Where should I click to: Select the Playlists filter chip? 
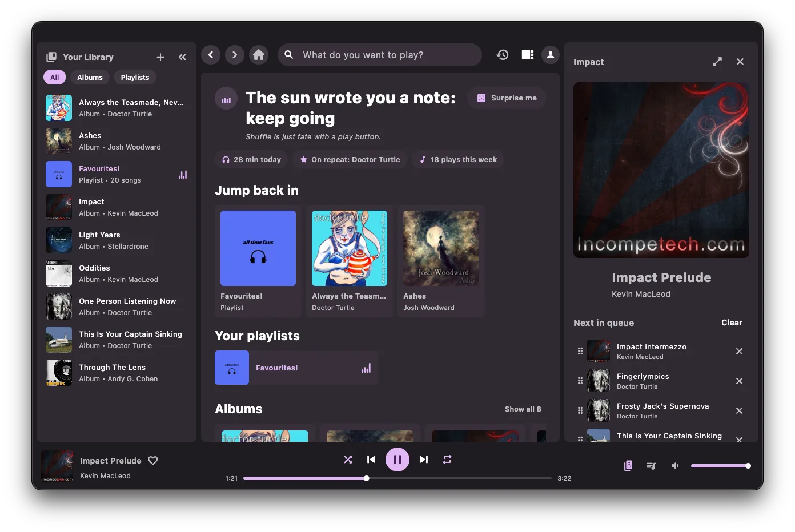click(135, 78)
